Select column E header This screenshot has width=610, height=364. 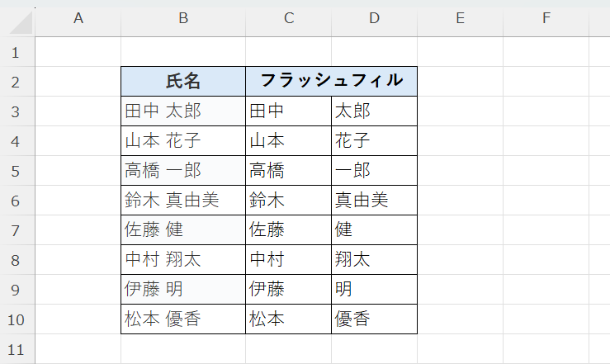point(460,19)
